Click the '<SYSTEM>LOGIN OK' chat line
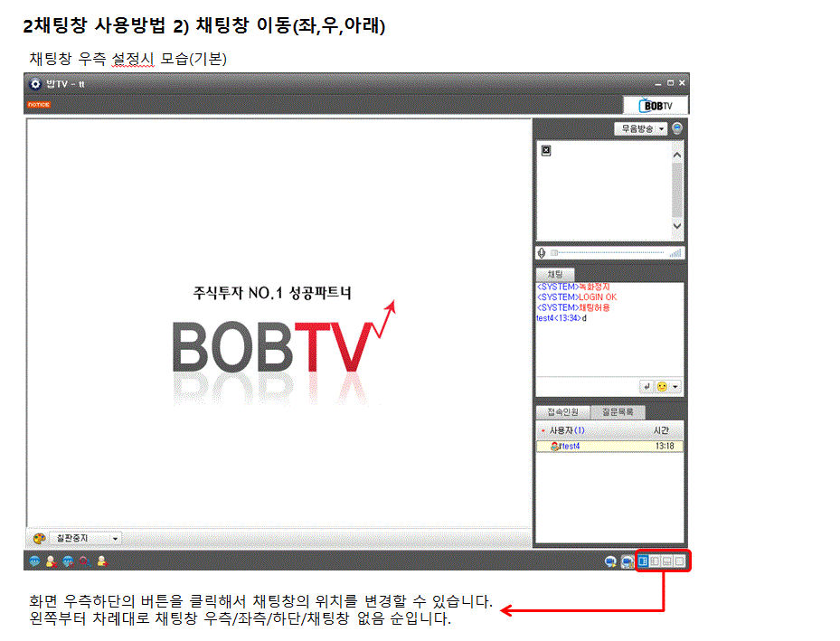 click(577, 297)
